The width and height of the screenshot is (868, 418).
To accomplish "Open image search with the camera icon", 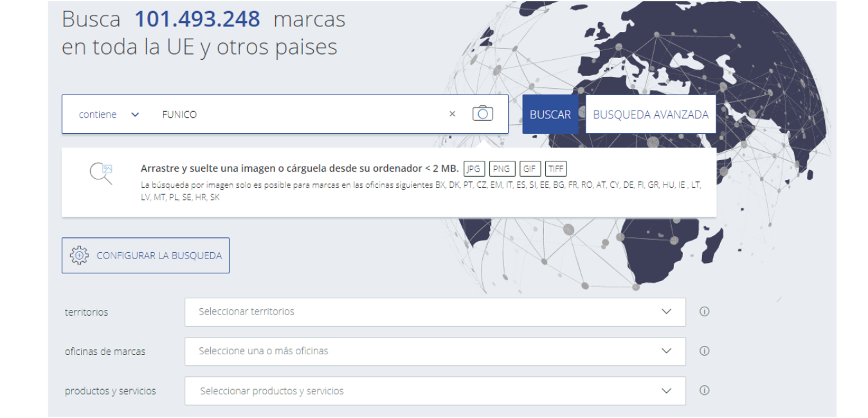I will click(482, 114).
